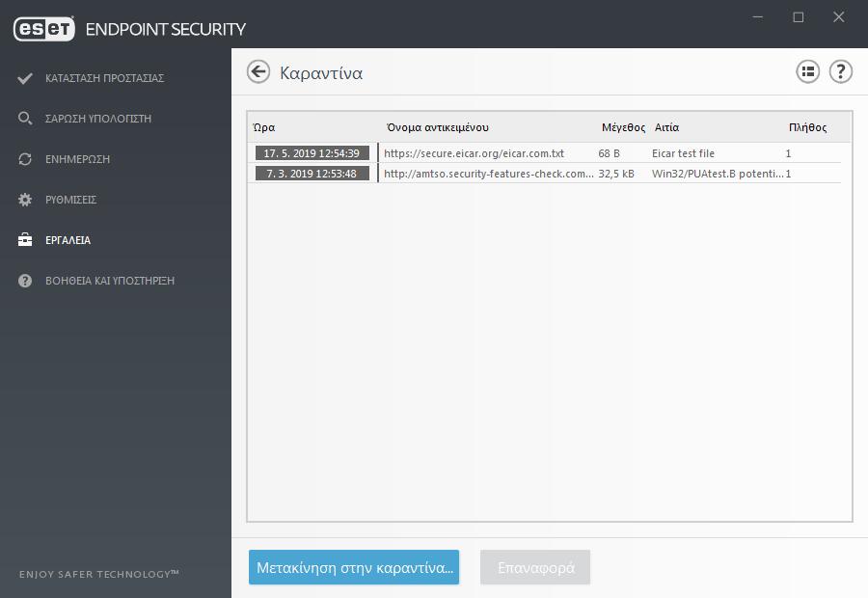Click the ESET logo in the header
This screenshot has height=598, width=868.
[x=43, y=29]
